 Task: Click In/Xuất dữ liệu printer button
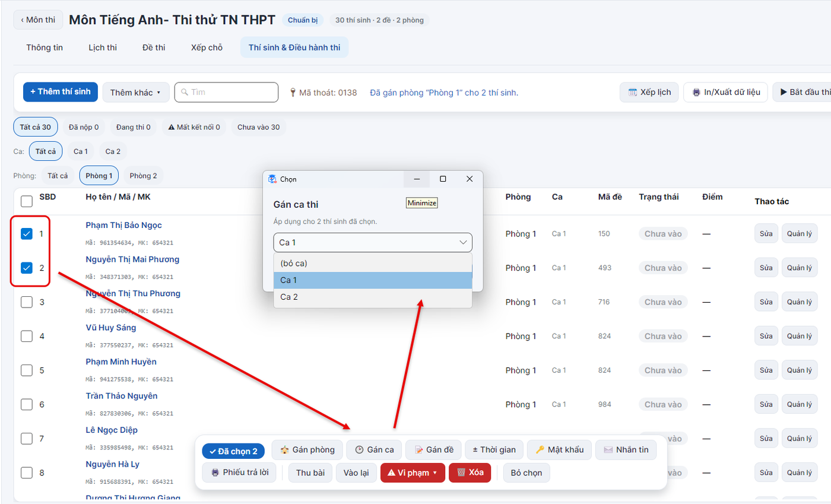pos(726,92)
